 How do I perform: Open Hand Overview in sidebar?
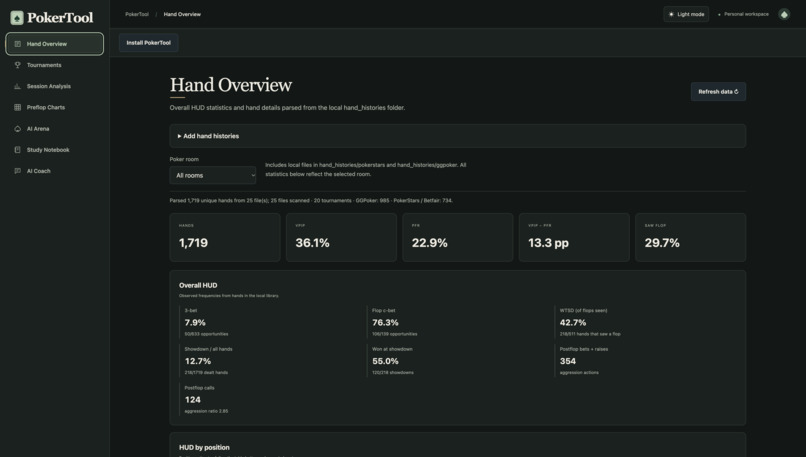(54, 44)
